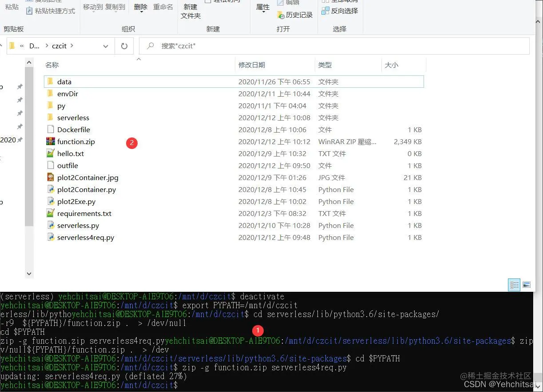The width and height of the screenshot is (543, 392).
Task: Open the address bar history dropdown
Action: (x=105, y=46)
